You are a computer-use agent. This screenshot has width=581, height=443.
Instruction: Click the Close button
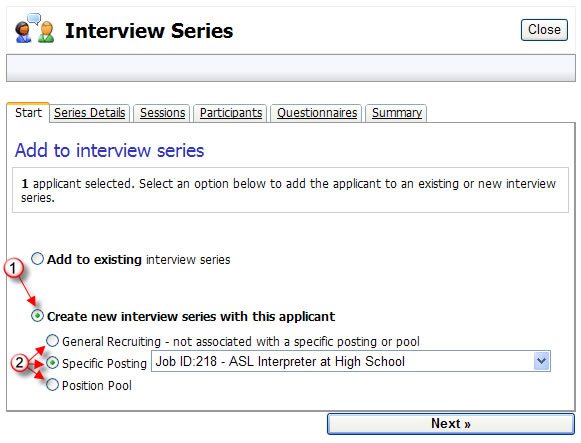coord(544,30)
